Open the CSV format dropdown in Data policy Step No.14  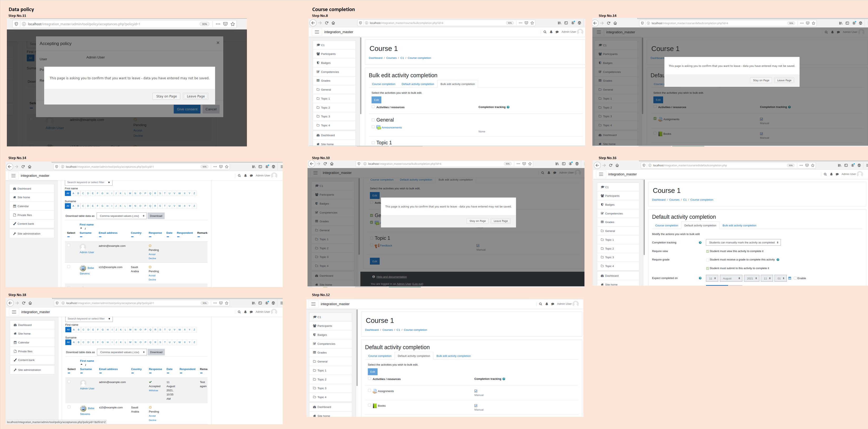[122, 216]
